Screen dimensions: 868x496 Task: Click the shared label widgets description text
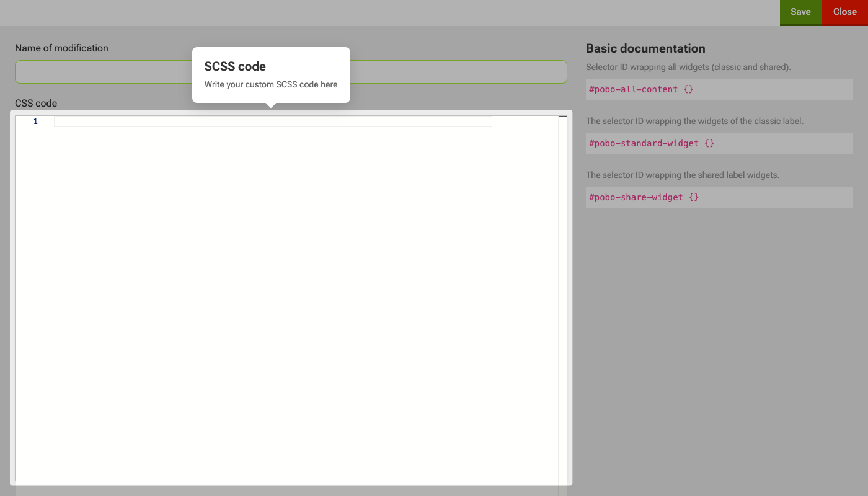pyautogui.click(x=683, y=175)
